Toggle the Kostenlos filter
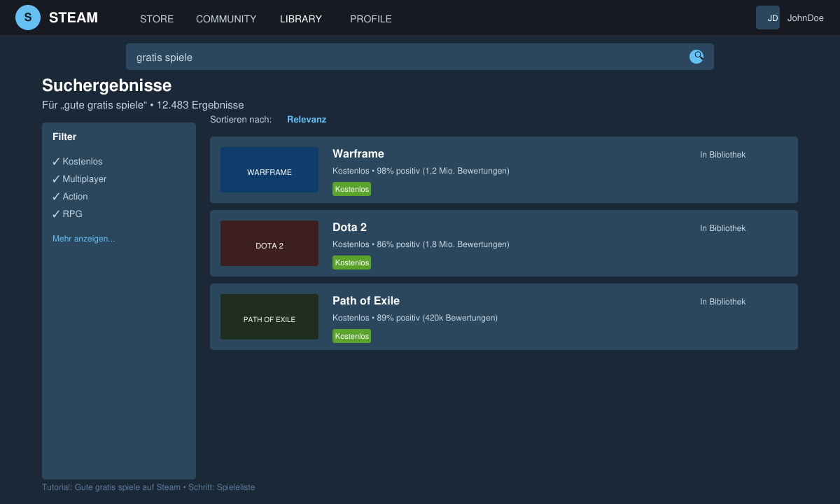Viewport: 840px width, 504px height. coord(77,162)
